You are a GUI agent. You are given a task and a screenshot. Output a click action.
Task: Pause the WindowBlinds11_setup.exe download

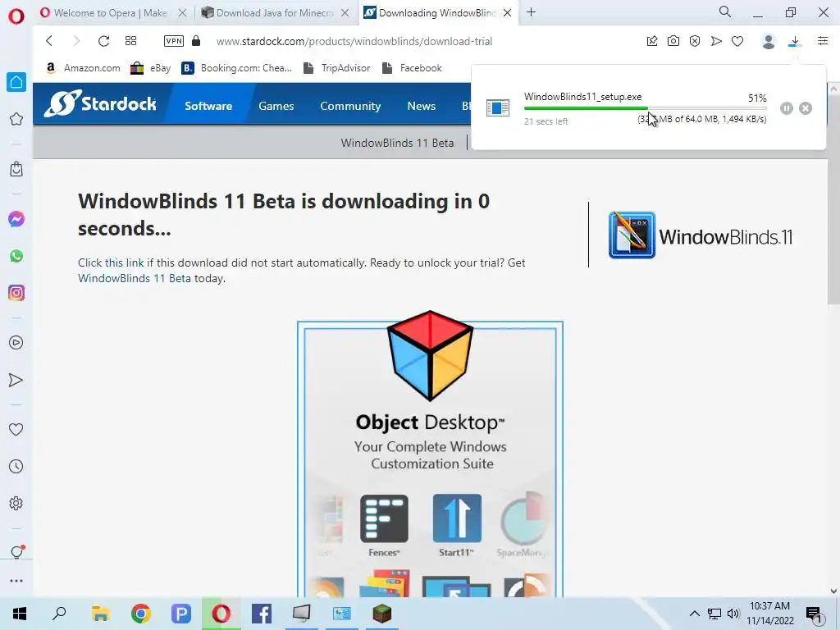point(786,108)
